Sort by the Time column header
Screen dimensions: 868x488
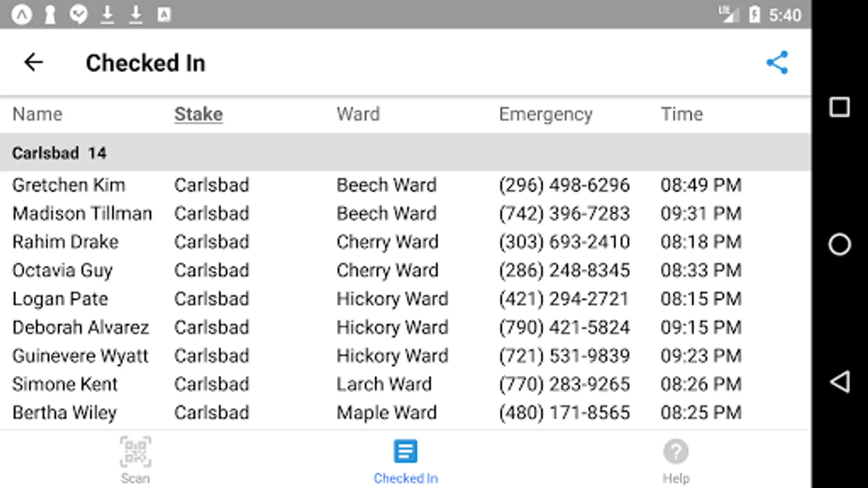coord(681,114)
